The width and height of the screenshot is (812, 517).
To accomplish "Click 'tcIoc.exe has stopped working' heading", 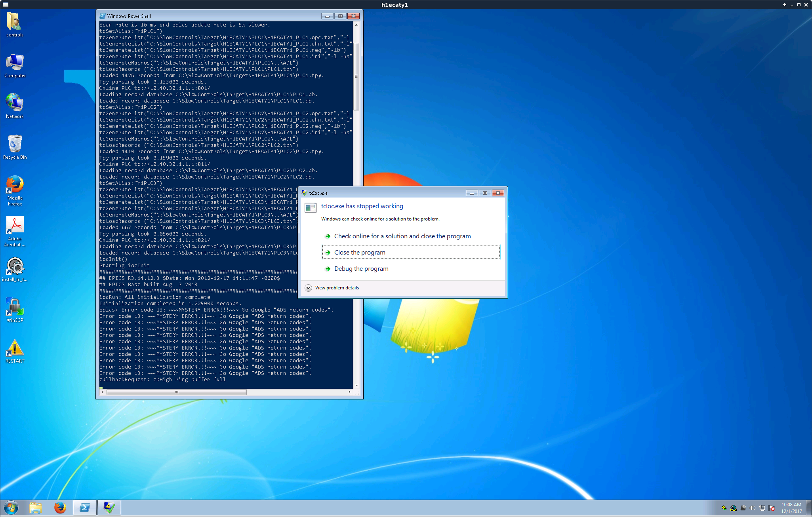I will pos(362,206).
